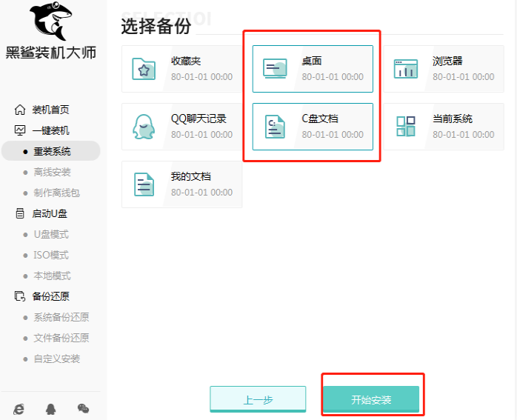Select 系统备份还原 in the sidebar
The height and width of the screenshot is (420, 517).
pos(61,317)
